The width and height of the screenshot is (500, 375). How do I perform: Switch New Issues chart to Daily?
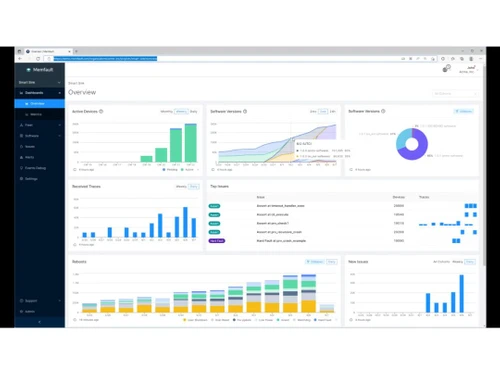coord(470,262)
